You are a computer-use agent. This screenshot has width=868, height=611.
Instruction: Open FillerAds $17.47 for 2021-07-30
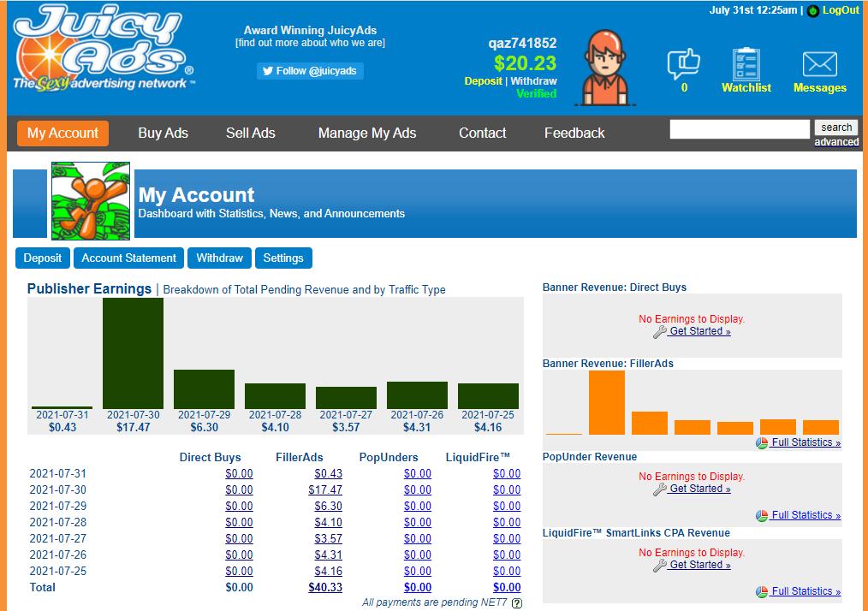coord(325,490)
